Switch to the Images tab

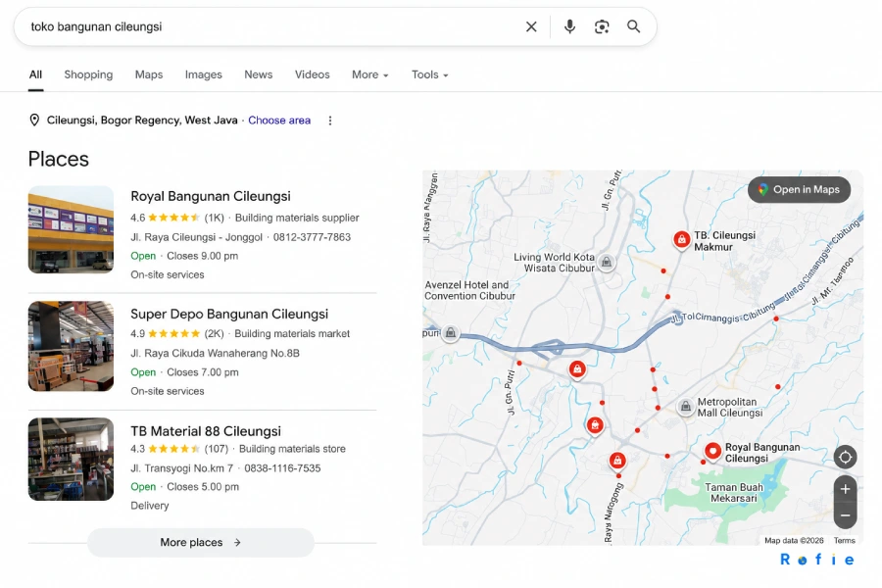coord(204,74)
